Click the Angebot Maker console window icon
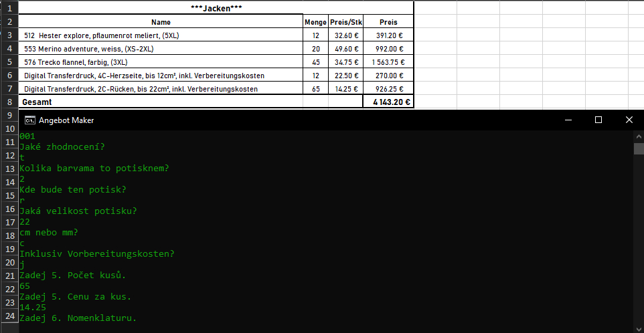 click(29, 120)
